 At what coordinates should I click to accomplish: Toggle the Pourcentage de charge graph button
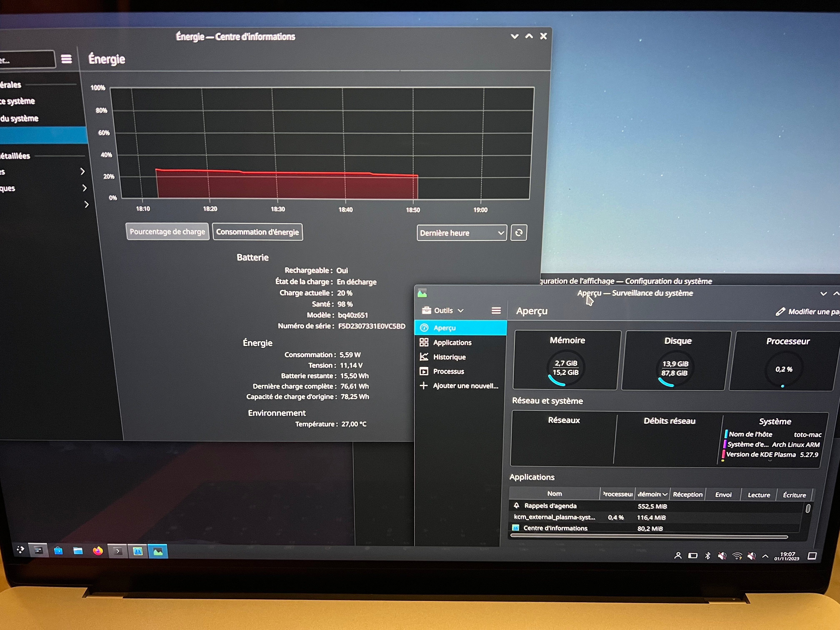[x=167, y=232]
